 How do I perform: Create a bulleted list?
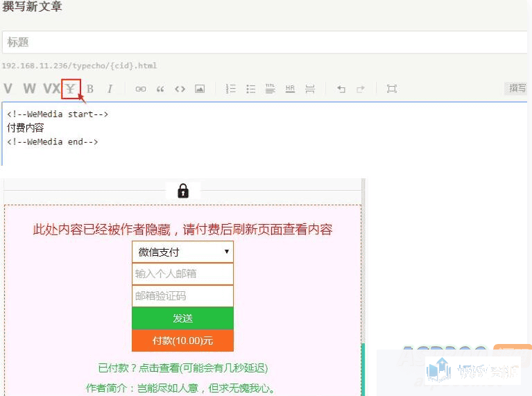(x=250, y=89)
